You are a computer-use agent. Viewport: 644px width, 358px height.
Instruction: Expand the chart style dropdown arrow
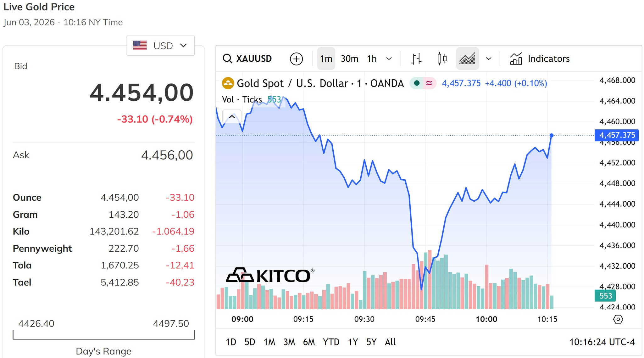[489, 59]
